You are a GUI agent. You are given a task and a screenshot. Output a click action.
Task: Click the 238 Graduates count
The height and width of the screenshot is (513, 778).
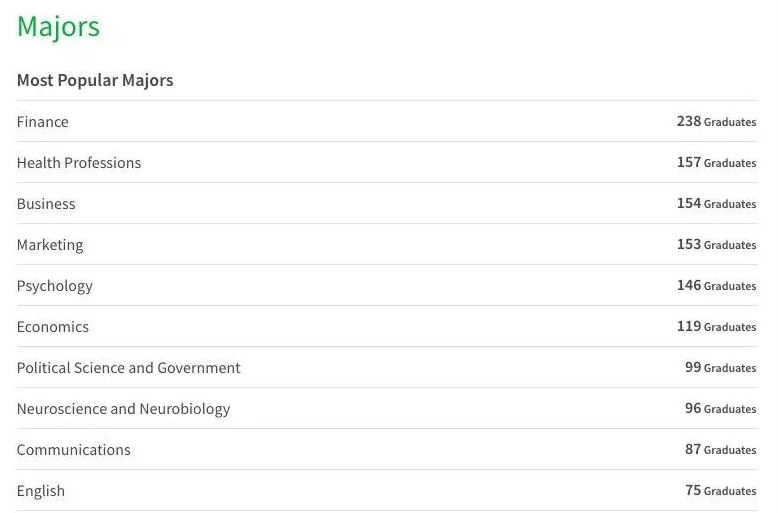[x=716, y=122]
